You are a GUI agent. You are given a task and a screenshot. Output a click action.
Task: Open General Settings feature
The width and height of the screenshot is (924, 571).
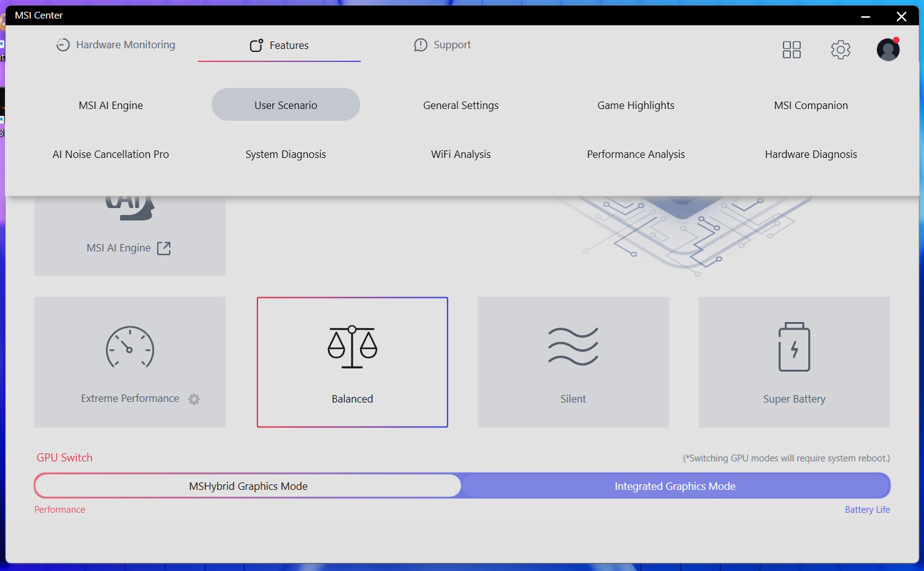(x=461, y=105)
